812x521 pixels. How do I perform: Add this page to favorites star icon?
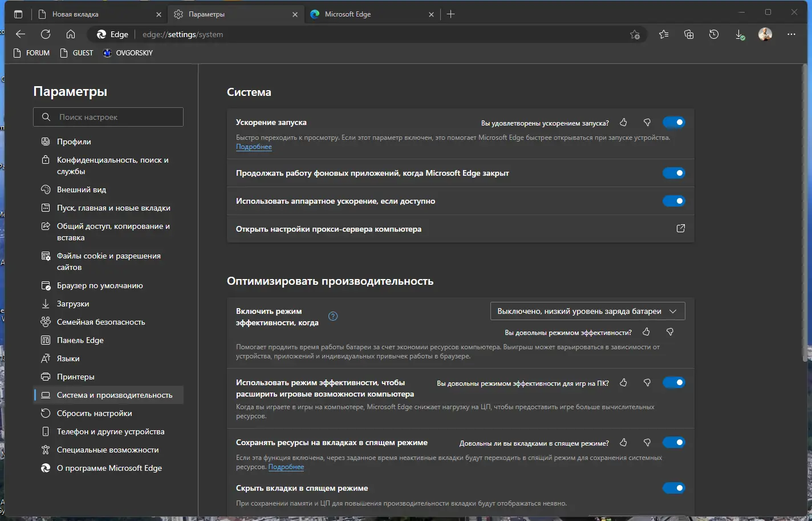click(635, 35)
